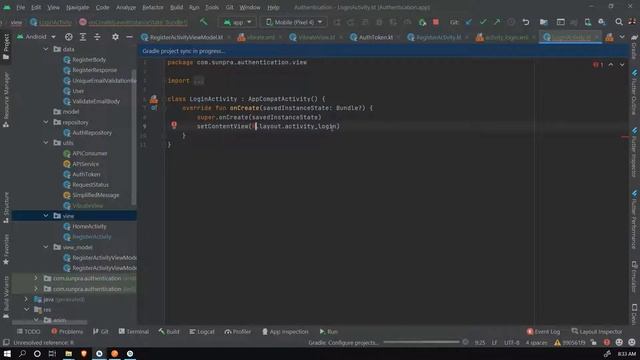
Task: Open the app run configuration dropdown
Action: coord(238,22)
